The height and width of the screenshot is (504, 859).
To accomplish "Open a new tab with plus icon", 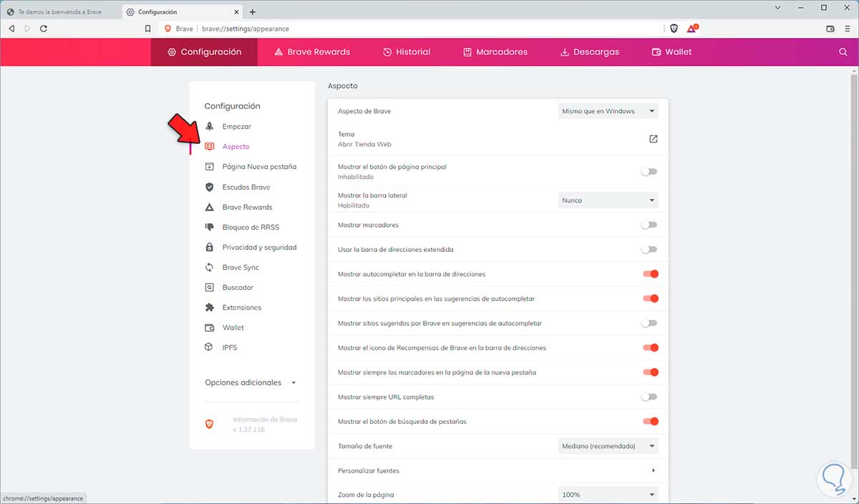I will (252, 12).
